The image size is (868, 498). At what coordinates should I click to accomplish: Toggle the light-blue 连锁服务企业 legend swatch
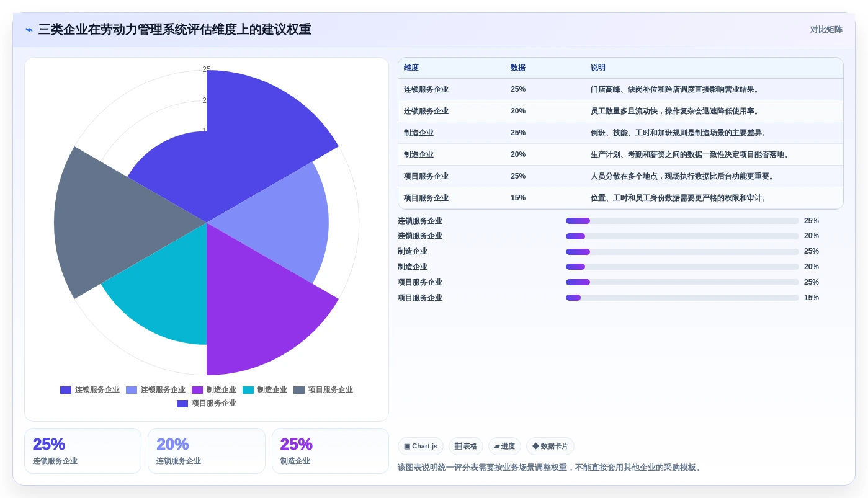click(x=132, y=390)
